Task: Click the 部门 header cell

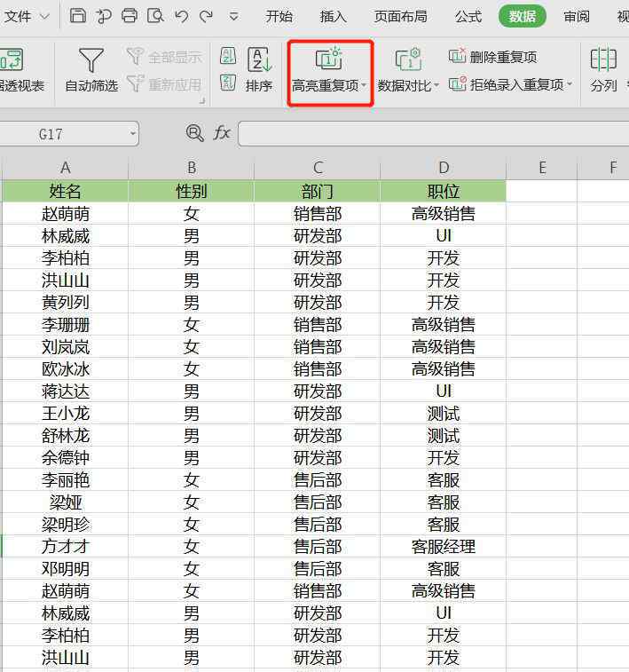Action: coord(318,191)
